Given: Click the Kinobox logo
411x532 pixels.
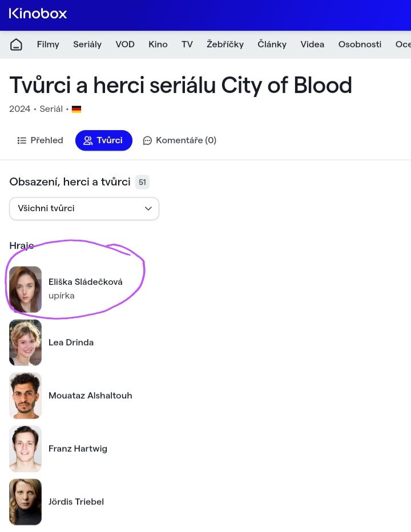Looking at the screenshot, I should pos(37,14).
